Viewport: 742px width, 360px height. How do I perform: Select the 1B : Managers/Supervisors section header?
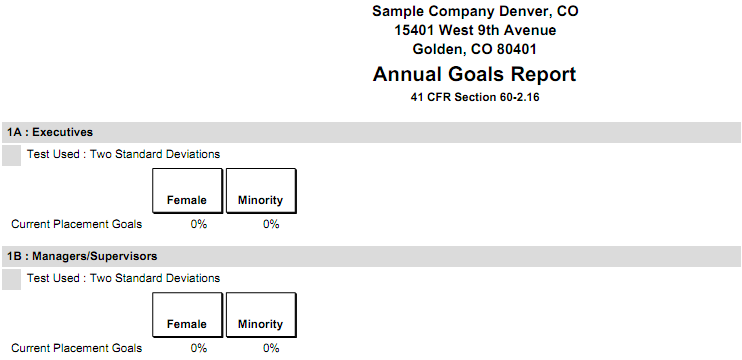coord(371,256)
